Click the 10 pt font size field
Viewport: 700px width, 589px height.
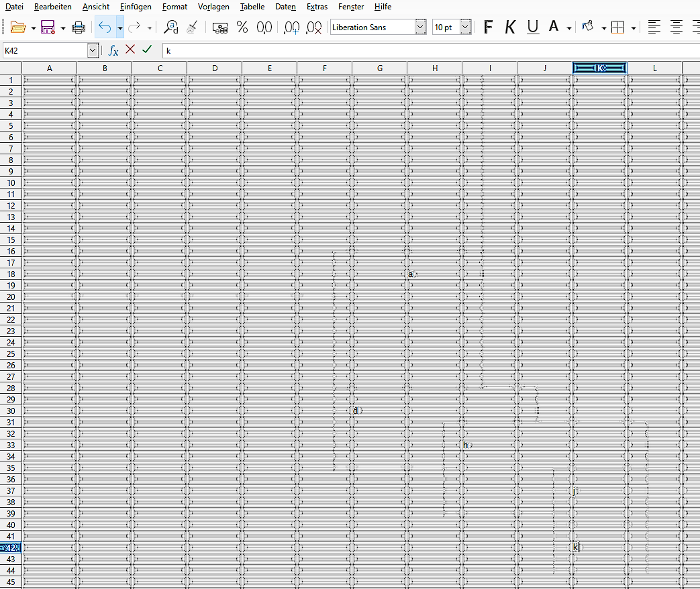coord(446,28)
